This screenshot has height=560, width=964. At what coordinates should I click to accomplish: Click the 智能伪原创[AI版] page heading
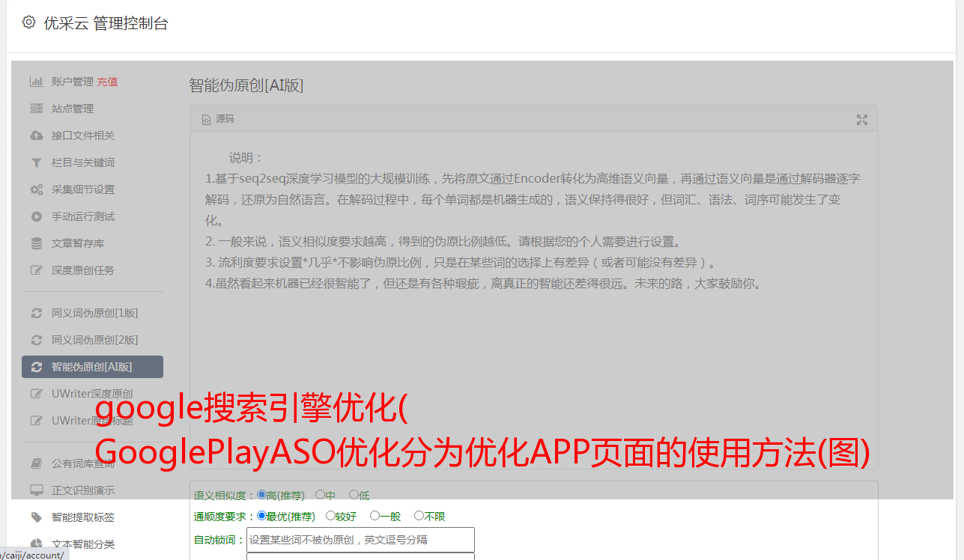click(x=246, y=85)
